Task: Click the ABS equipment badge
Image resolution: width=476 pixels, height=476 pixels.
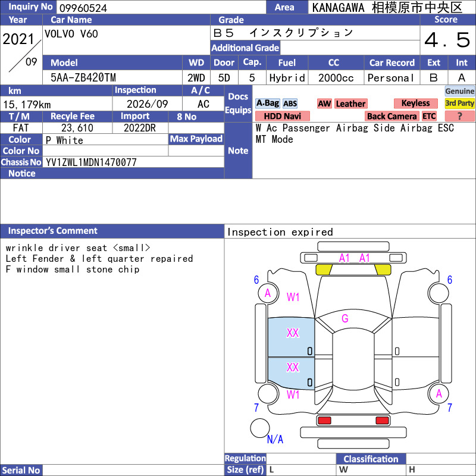Action: pos(290,104)
